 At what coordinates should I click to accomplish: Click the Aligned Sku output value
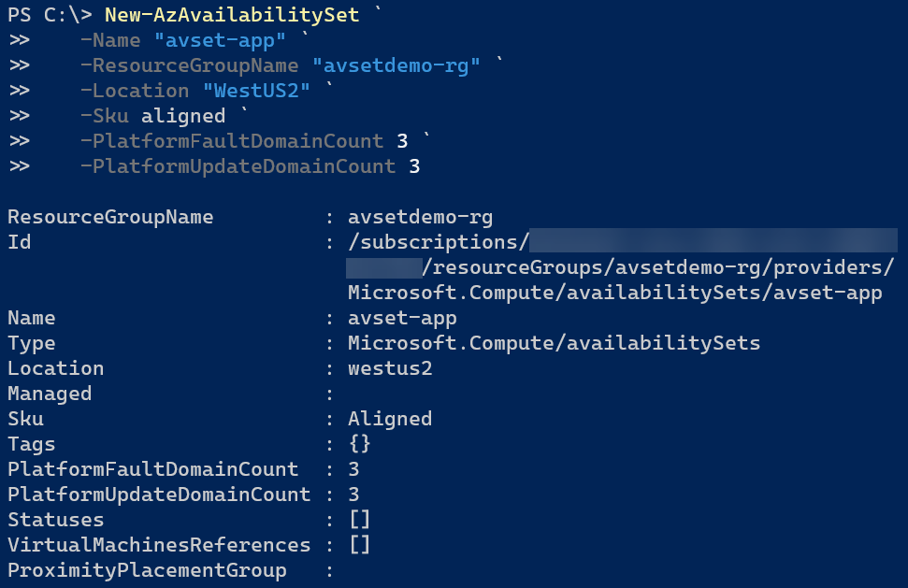coord(390,419)
